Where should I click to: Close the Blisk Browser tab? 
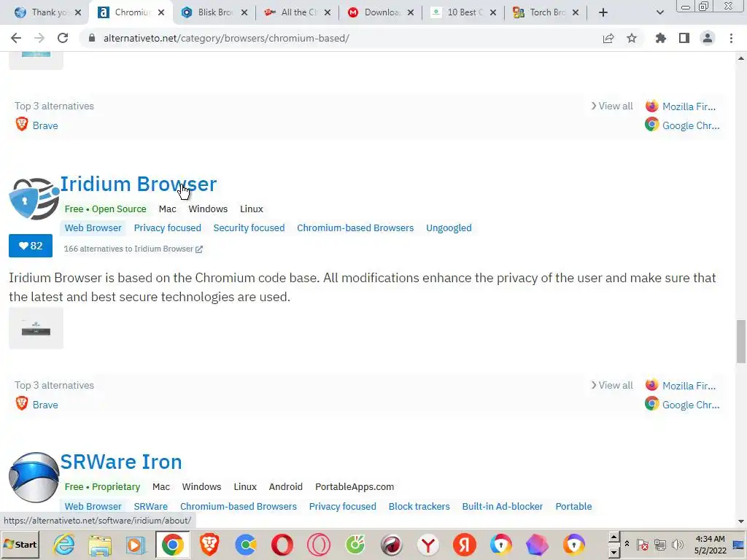click(x=244, y=13)
